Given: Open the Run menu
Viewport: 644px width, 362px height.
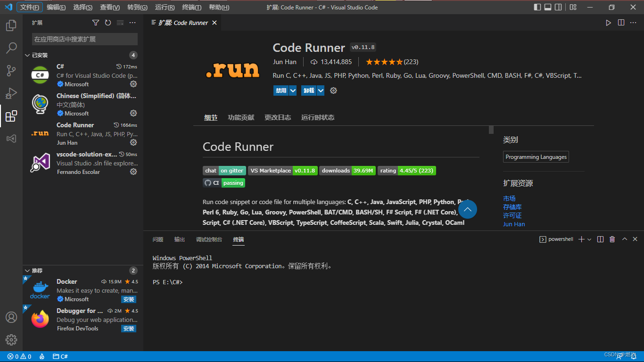Looking at the screenshot, I should point(165,7).
